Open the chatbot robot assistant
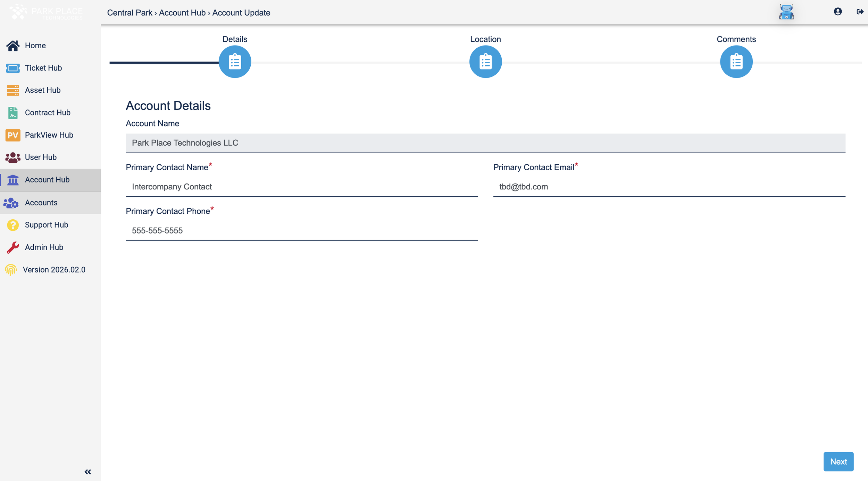 pos(786,12)
